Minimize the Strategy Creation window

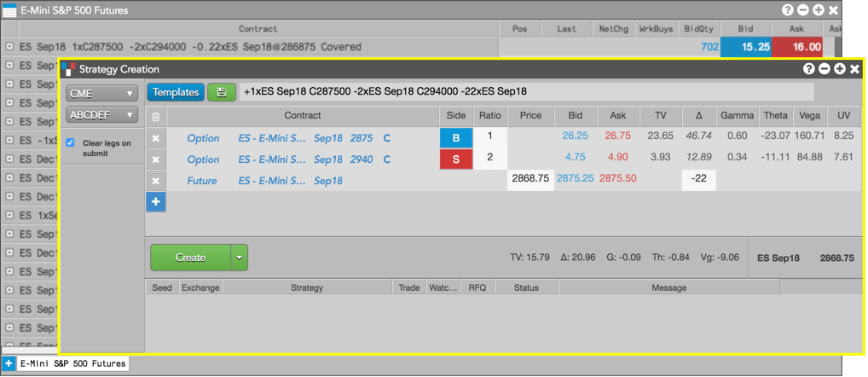coord(825,68)
